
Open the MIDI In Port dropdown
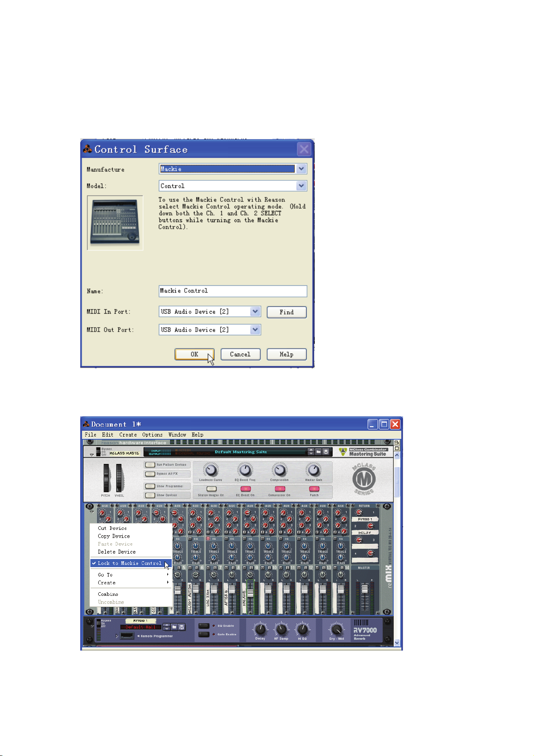pyautogui.click(x=255, y=311)
